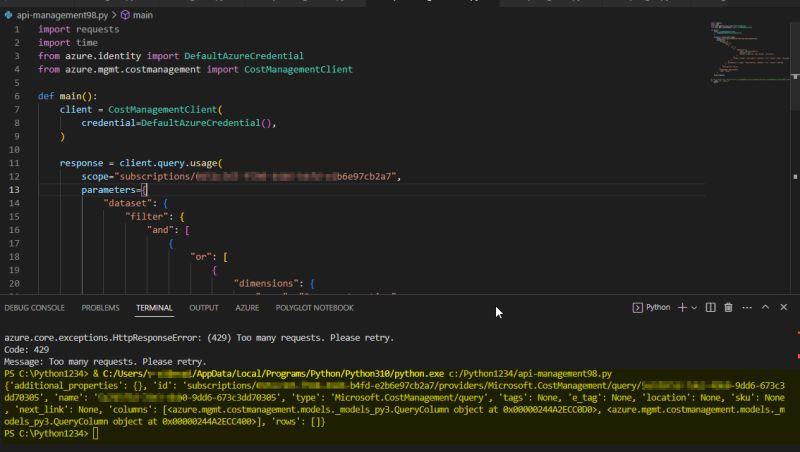
Task: Click the scope subscriptions string
Action: pos(255,177)
